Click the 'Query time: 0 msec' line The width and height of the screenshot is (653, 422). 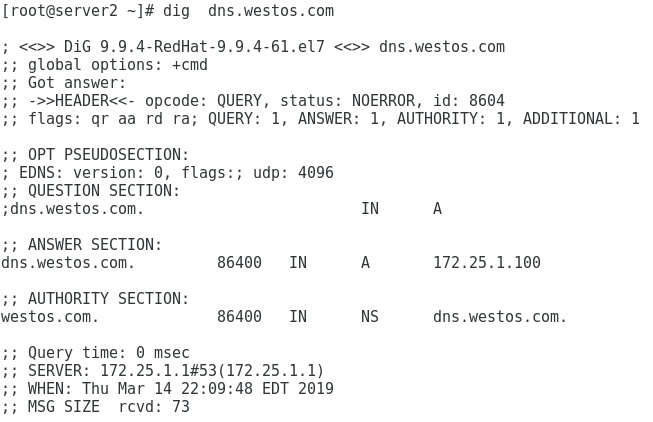(x=95, y=353)
